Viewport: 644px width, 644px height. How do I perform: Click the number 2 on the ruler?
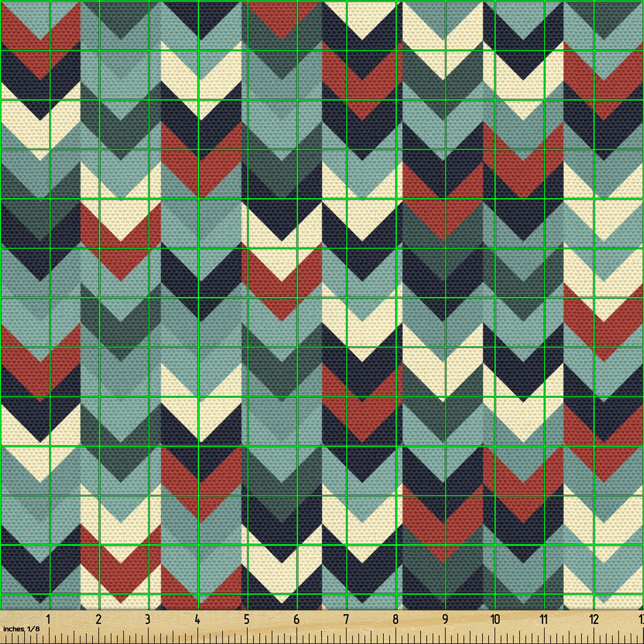(x=98, y=619)
